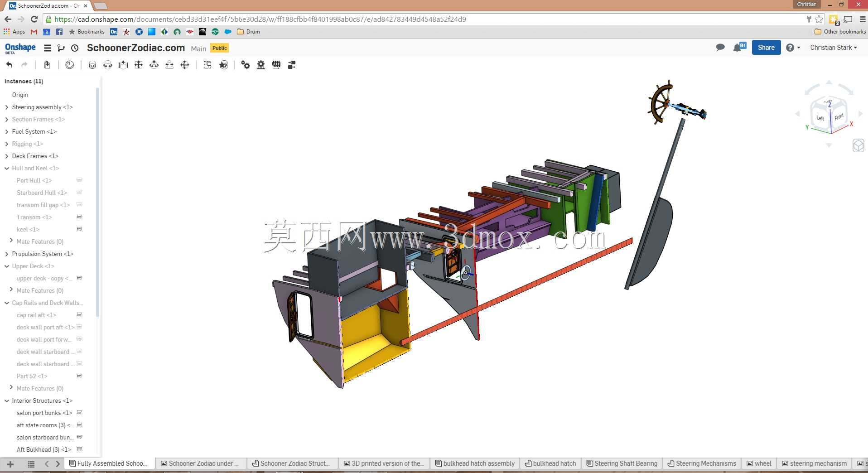Add a new tab with plus icon
The height and width of the screenshot is (473, 868).
[10, 464]
